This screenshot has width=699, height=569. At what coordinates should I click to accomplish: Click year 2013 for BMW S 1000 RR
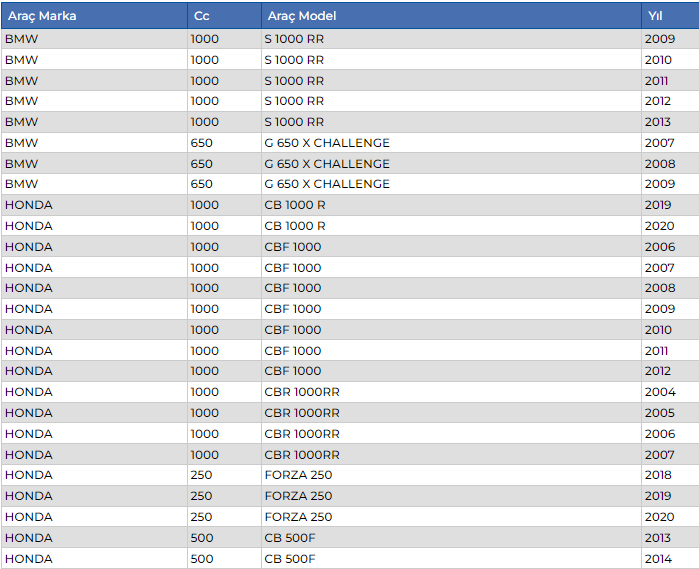(x=659, y=122)
